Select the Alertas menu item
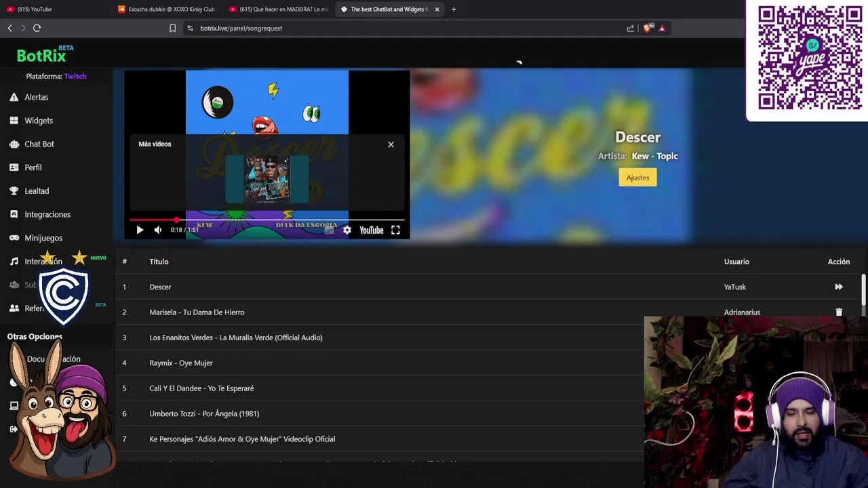The width and height of the screenshot is (868, 488). 37,98
